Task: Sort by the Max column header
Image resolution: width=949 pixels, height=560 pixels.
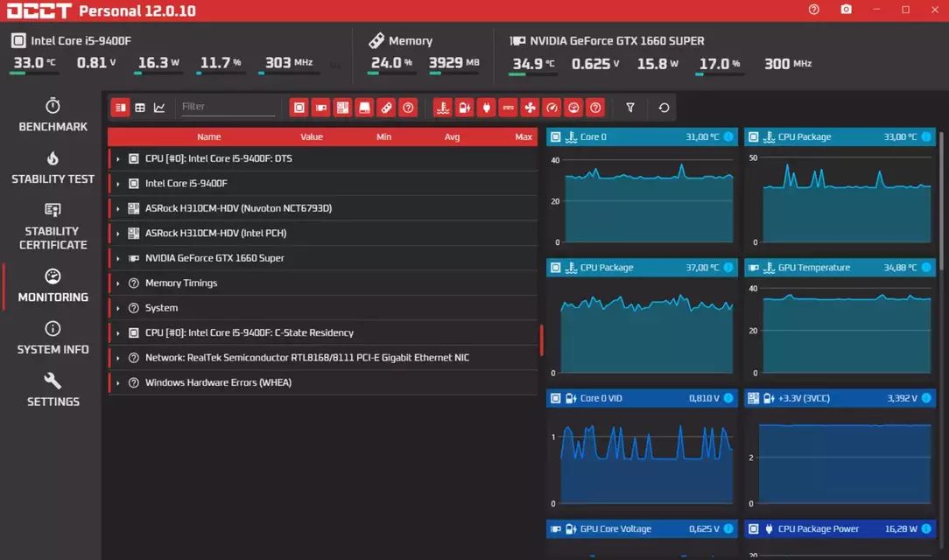Action: 524,136
